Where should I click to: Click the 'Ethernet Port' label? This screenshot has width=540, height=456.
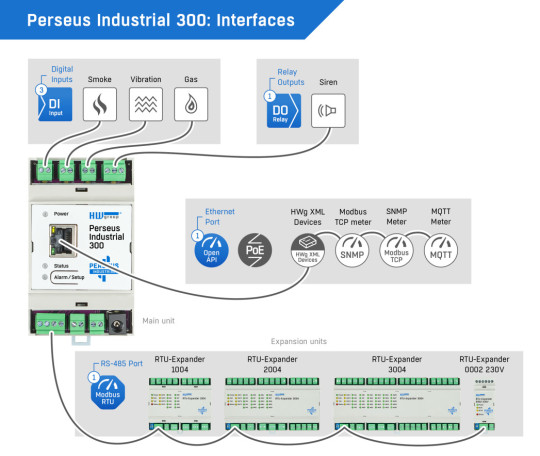click(220, 217)
